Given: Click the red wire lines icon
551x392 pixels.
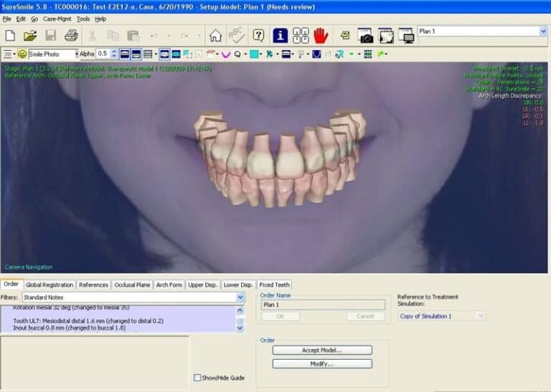Looking at the screenshot, I should click(x=210, y=54).
